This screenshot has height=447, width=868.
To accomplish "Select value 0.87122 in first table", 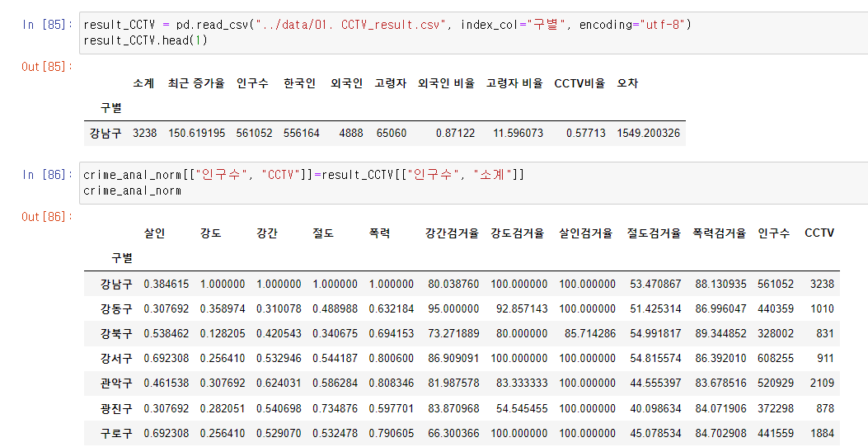I will point(455,133).
